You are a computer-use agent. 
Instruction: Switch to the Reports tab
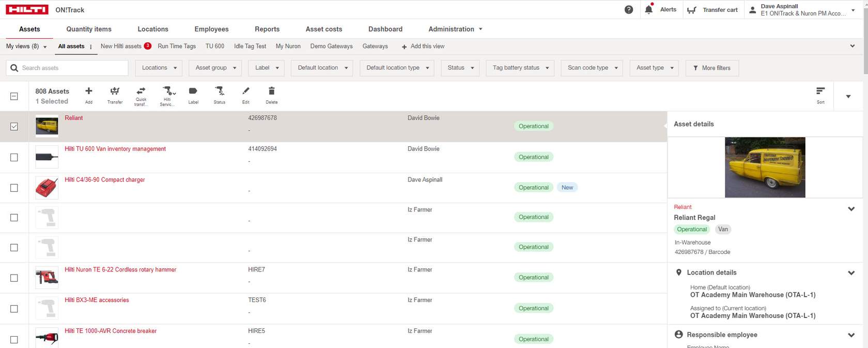(x=267, y=29)
